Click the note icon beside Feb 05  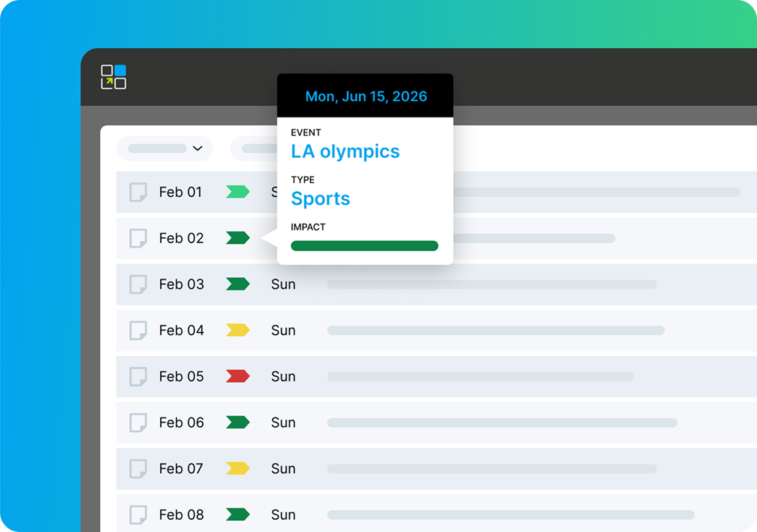[138, 376]
